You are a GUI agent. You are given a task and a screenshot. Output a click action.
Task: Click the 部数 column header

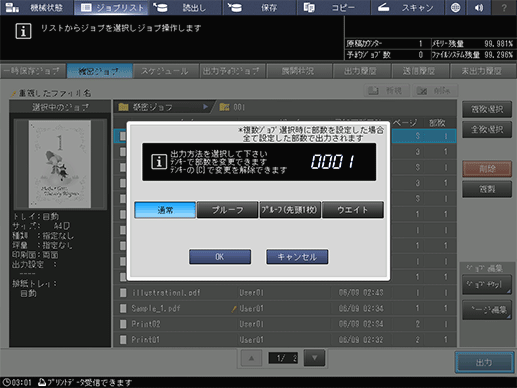coord(437,123)
